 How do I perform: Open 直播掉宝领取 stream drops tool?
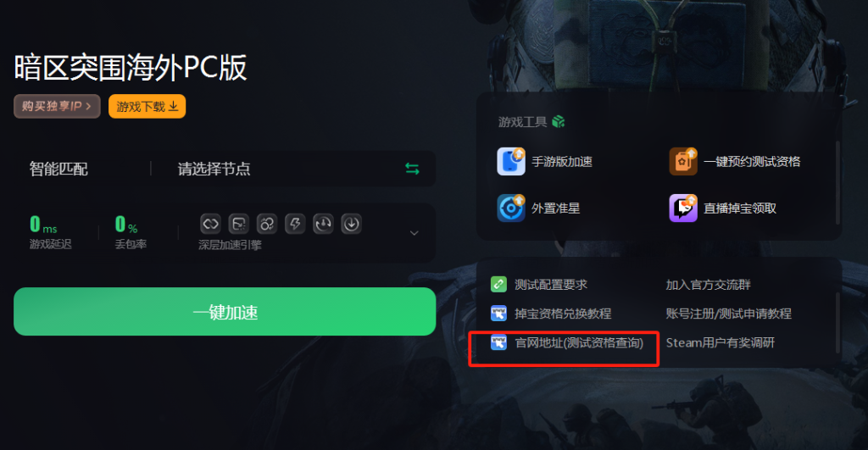tap(723, 208)
